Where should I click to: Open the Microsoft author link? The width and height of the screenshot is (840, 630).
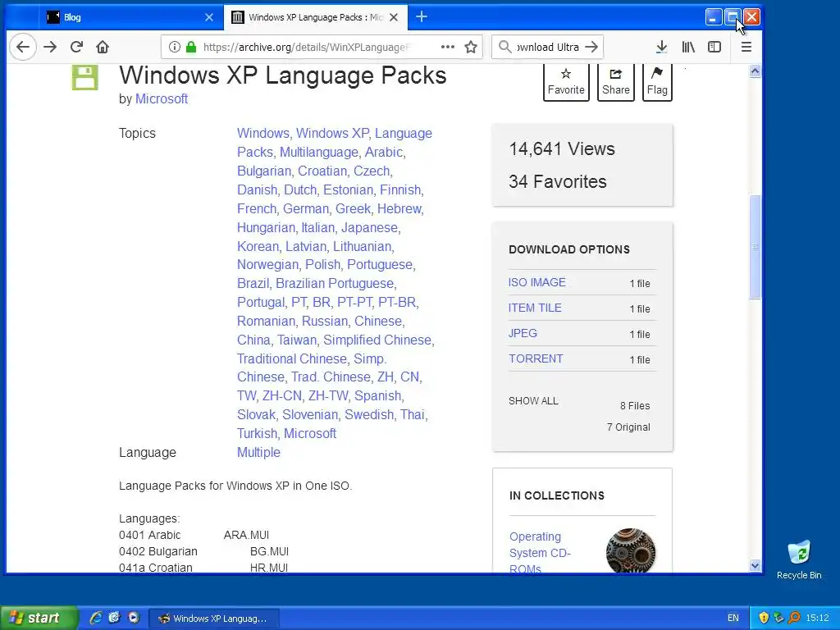162,99
